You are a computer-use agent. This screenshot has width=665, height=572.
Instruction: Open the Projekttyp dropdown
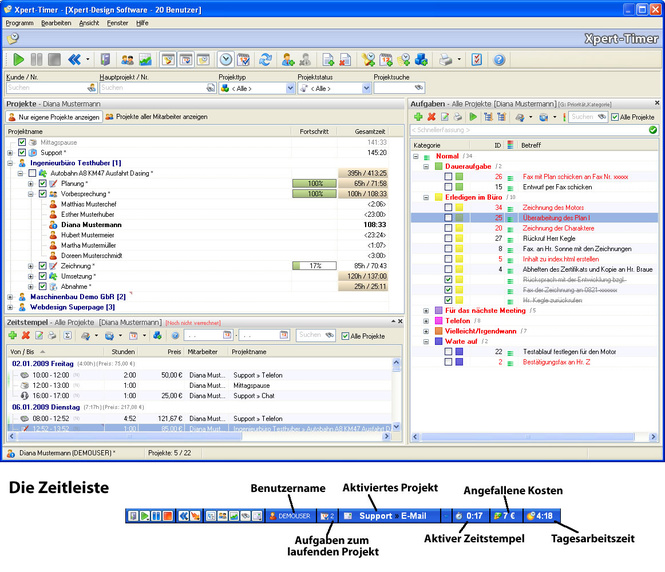point(290,88)
